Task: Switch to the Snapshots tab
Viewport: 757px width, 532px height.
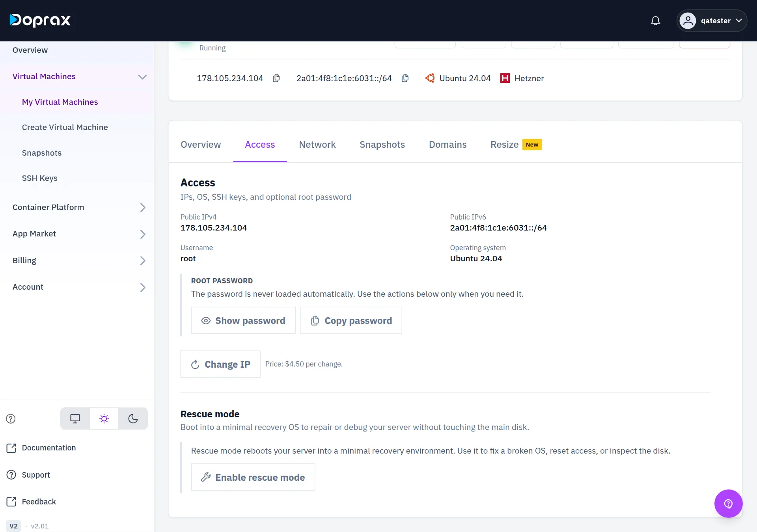Action: [x=382, y=145]
